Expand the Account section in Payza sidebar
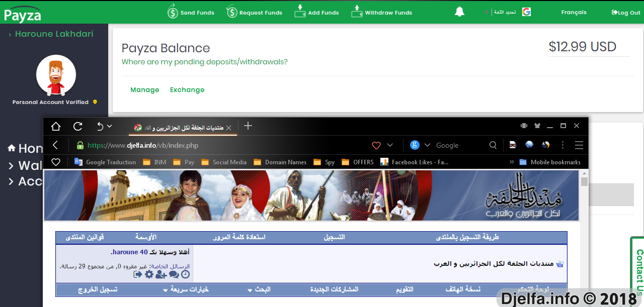The height and width of the screenshot is (307, 644). [25, 181]
